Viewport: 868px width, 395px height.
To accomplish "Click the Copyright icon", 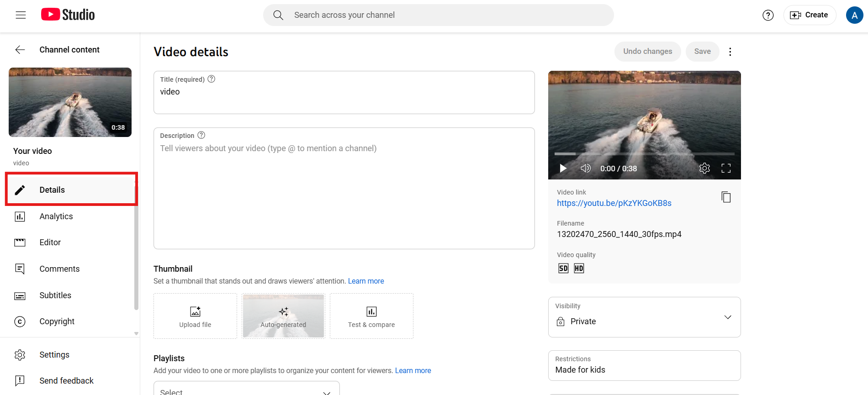I will (20, 321).
